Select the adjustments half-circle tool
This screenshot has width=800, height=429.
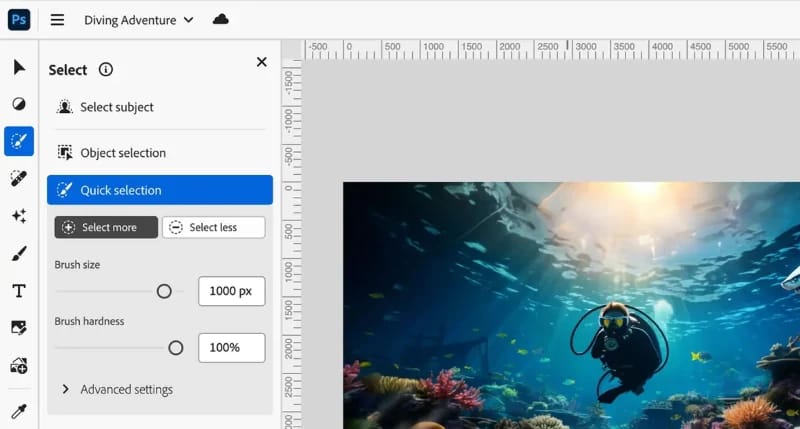coord(19,104)
